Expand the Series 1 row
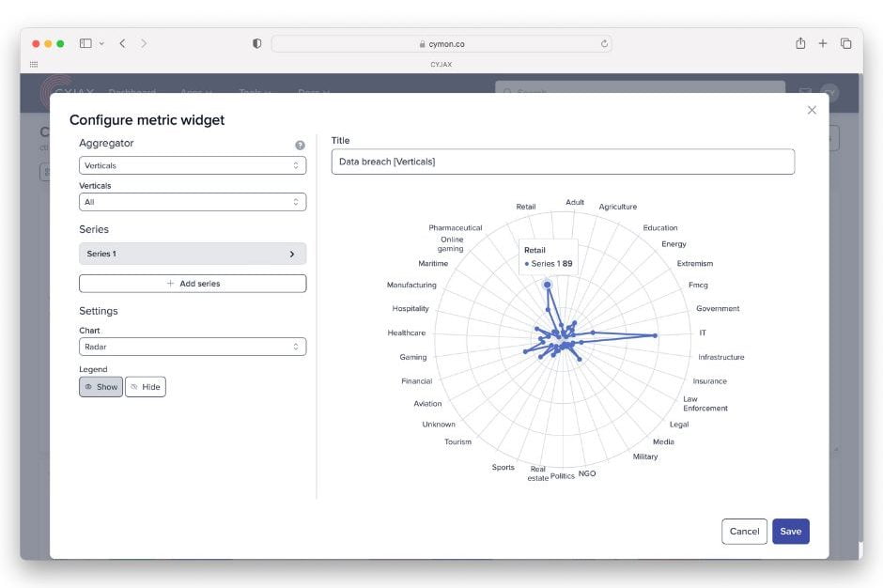Viewport: 883px width, 588px height. click(x=193, y=254)
